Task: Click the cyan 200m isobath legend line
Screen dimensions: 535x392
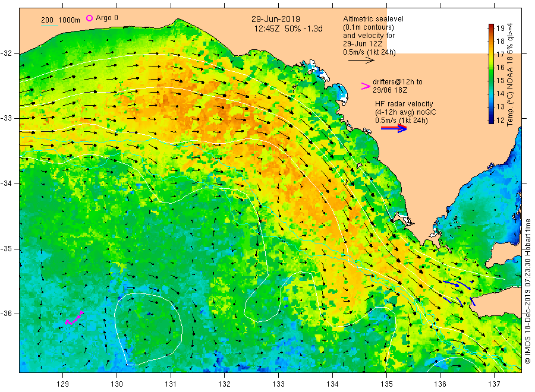Action: 49,26
